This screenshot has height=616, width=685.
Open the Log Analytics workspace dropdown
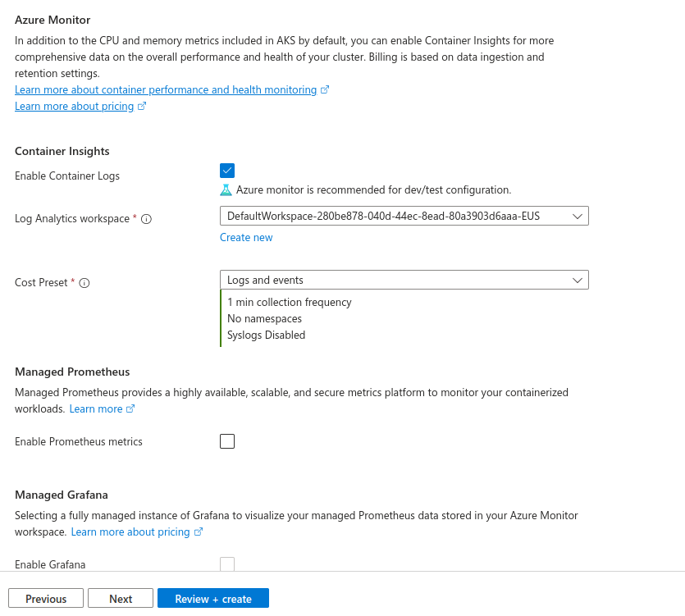point(404,216)
